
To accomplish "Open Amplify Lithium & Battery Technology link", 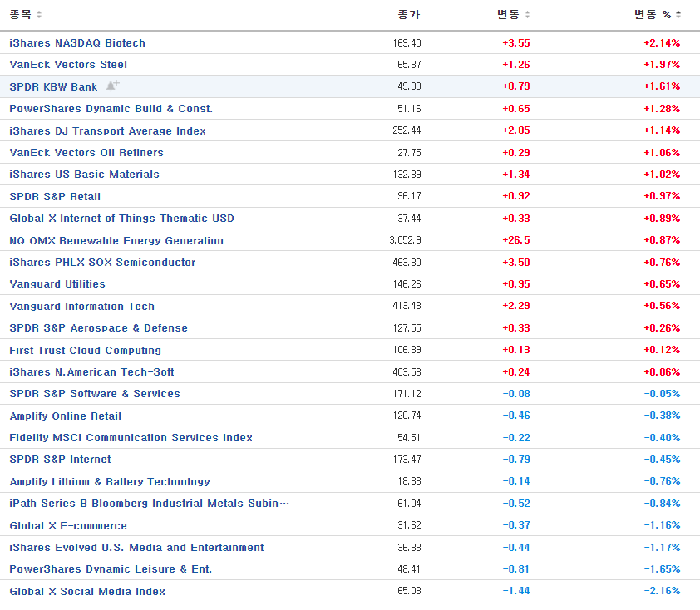I will pyautogui.click(x=110, y=481).
